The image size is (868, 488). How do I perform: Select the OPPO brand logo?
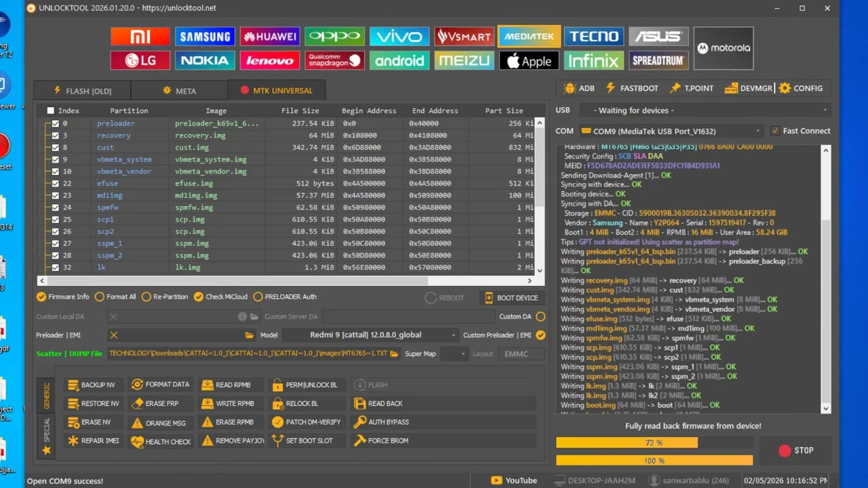pyautogui.click(x=334, y=37)
